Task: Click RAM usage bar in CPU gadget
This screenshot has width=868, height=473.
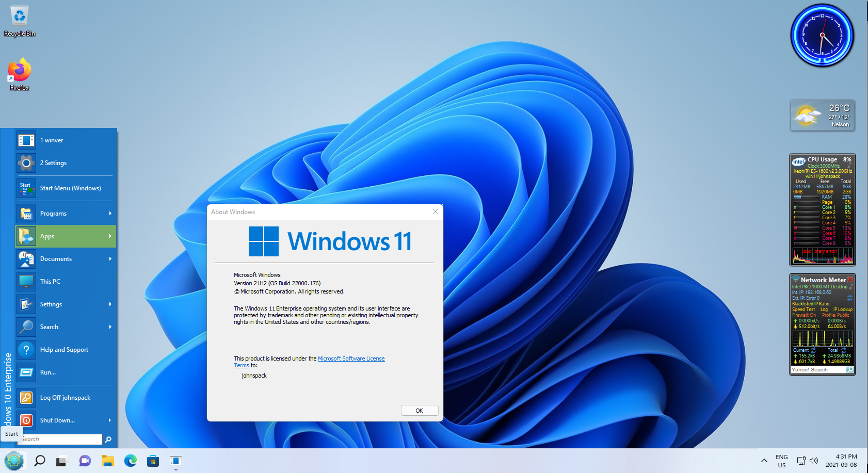Action: tap(806, 197)
